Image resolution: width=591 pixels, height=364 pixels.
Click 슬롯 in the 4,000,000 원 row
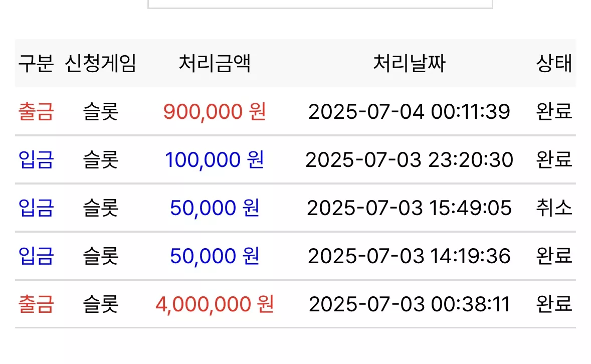[x=101, y=304]
